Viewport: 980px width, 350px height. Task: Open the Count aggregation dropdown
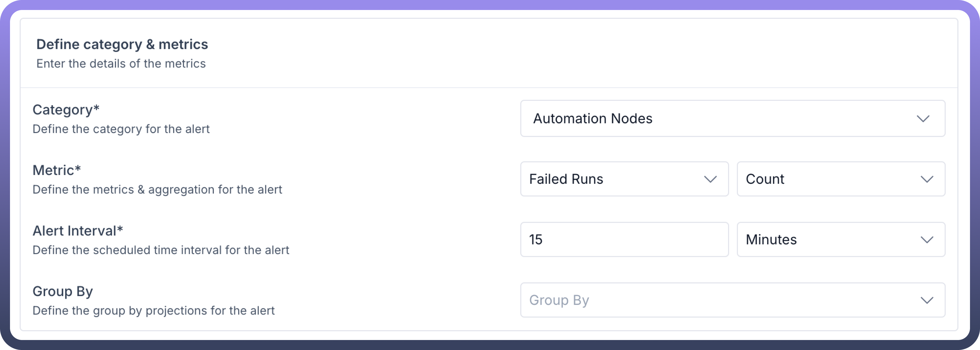click(x=829, y=179)
